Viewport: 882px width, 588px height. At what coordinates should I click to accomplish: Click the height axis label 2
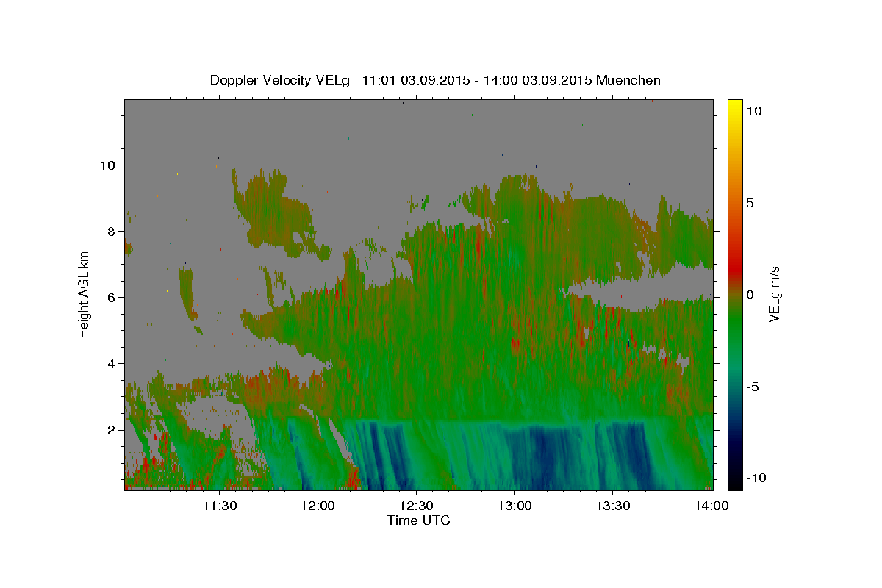click(x=111, y=429)
